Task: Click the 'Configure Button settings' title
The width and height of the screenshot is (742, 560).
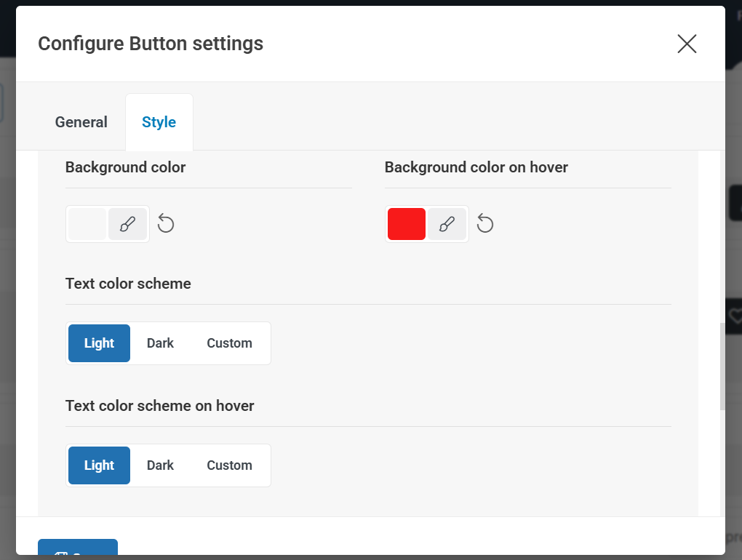Action: (x=151, y=44)
